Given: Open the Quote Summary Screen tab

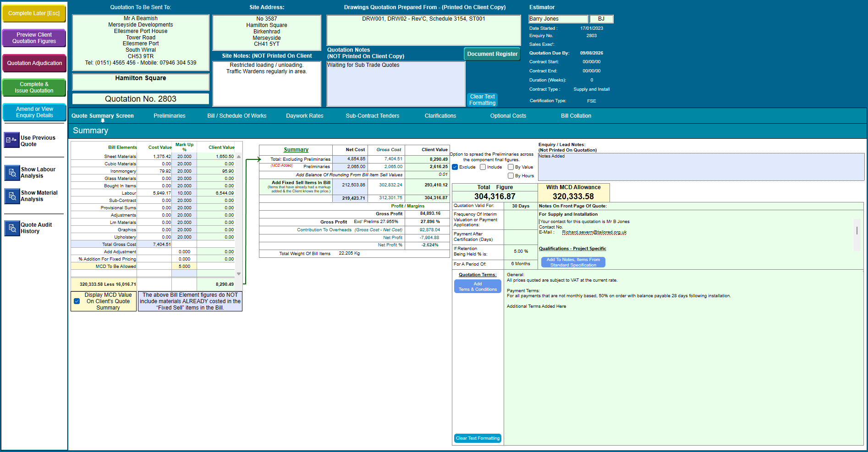Looking at the screenshot, I should click(x=103, y=116).
